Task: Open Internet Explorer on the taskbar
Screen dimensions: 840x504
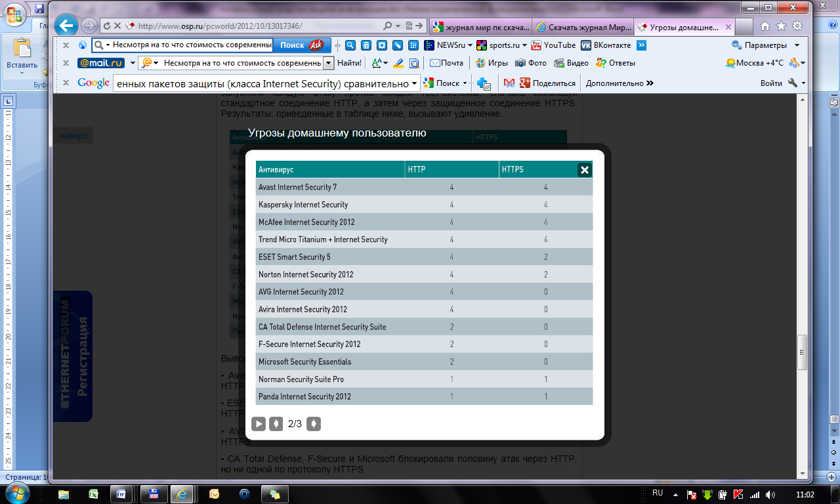Action: pos(182,493)
